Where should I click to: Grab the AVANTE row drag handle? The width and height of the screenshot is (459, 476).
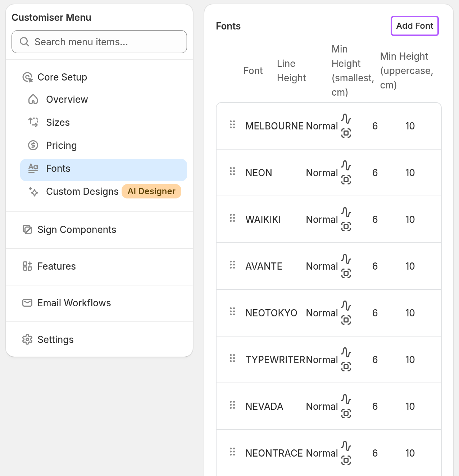tap(232, 265)
